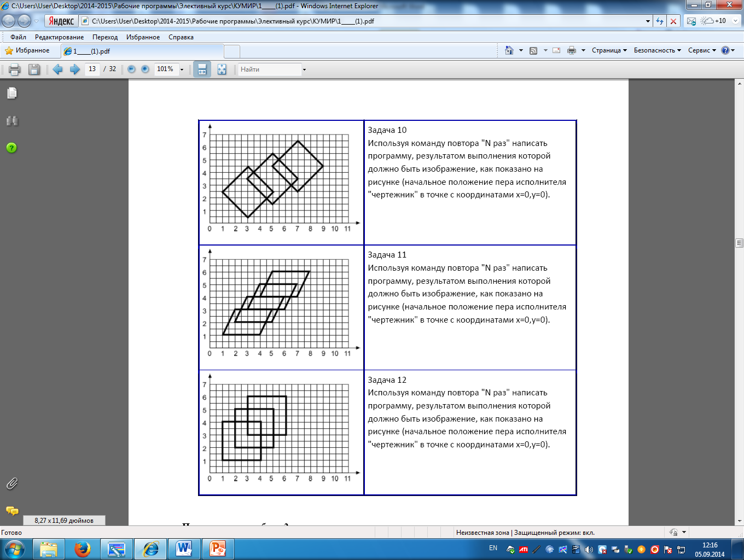Open the Безопасность dropdown menu
The height and width of the screenshot is (560, 744).
(x=658, y=50)
